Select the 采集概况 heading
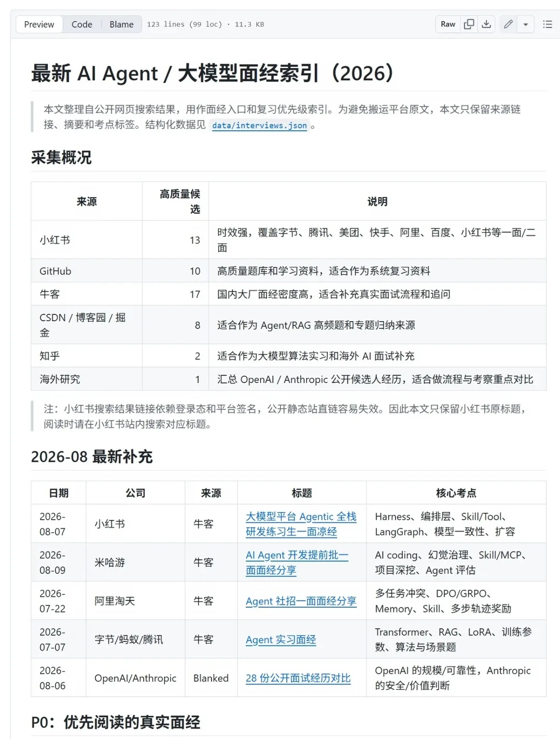Viewport: 560px width, 747px height. [61, 157]
